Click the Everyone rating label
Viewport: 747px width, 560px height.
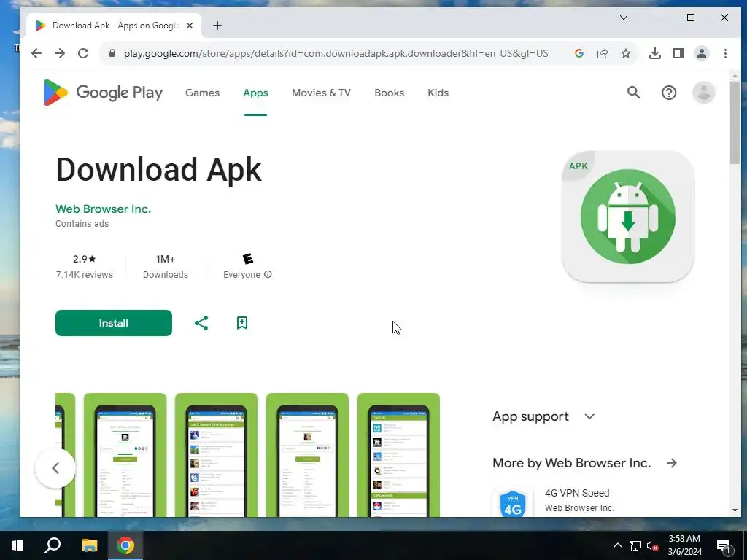coord(241,275)
